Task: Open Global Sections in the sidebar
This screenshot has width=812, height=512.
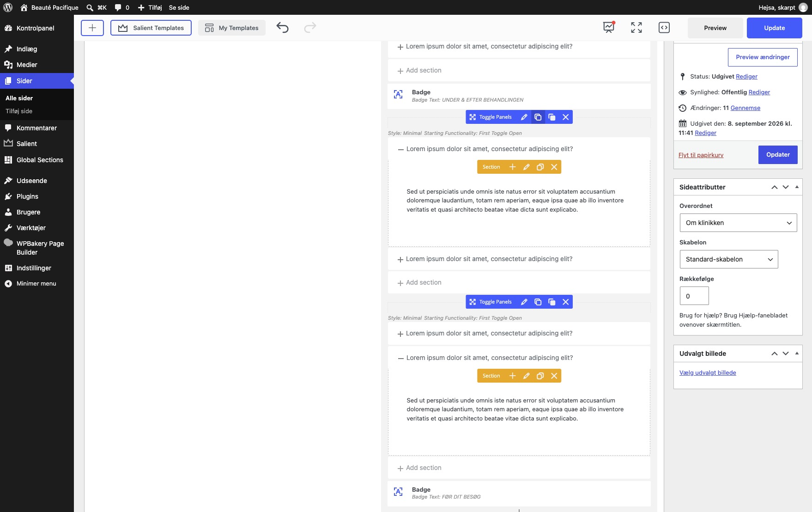Action: pyautogui.click(x=40, y=160)
